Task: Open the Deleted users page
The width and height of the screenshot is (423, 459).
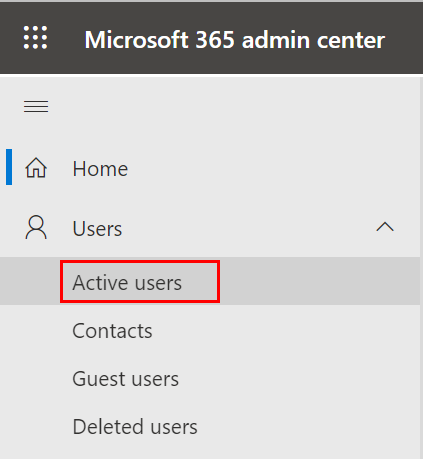Action: click(x=135, y=427)
